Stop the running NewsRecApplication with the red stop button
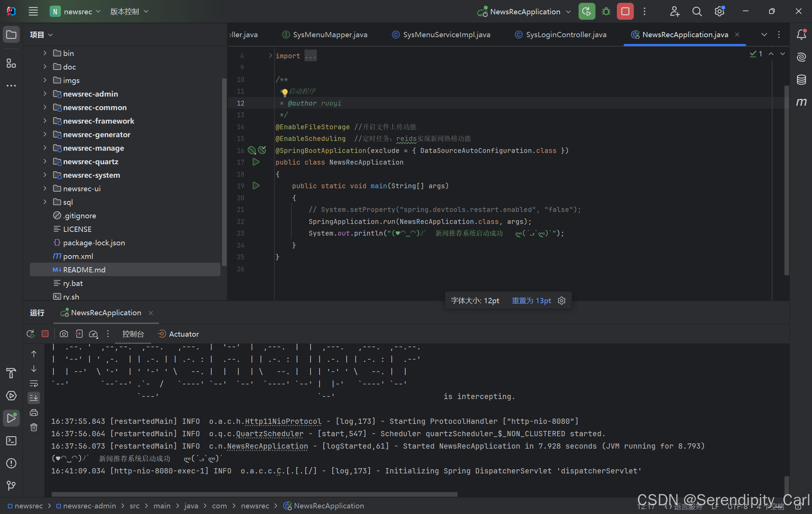Viewport: 812px width, 514px height. [x=625, y=11]
